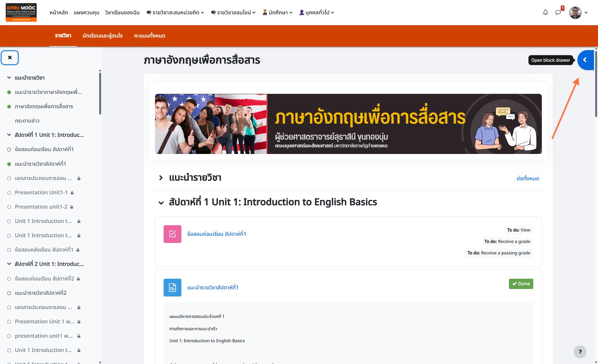Image resolution: width=598 pixels, height=364 pixels.
Task: Click completion circle for แนะนำรายวิชาสัปดาห์ที่2 in sidebar
Action: tap(9, 293)
